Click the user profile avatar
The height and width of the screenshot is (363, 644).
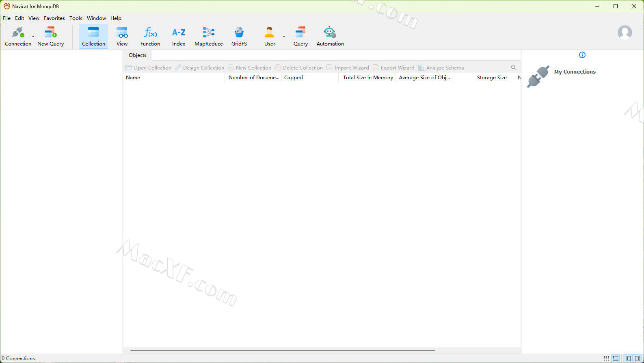tap(625, 32)
